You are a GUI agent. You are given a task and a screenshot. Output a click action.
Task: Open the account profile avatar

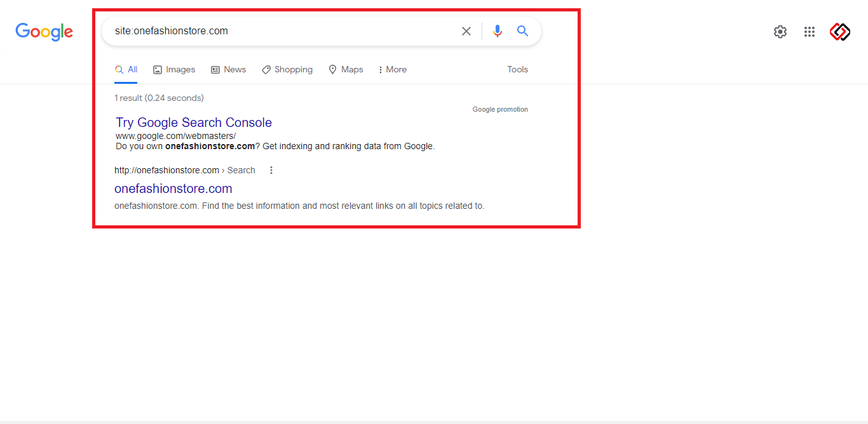pos(840,32)
